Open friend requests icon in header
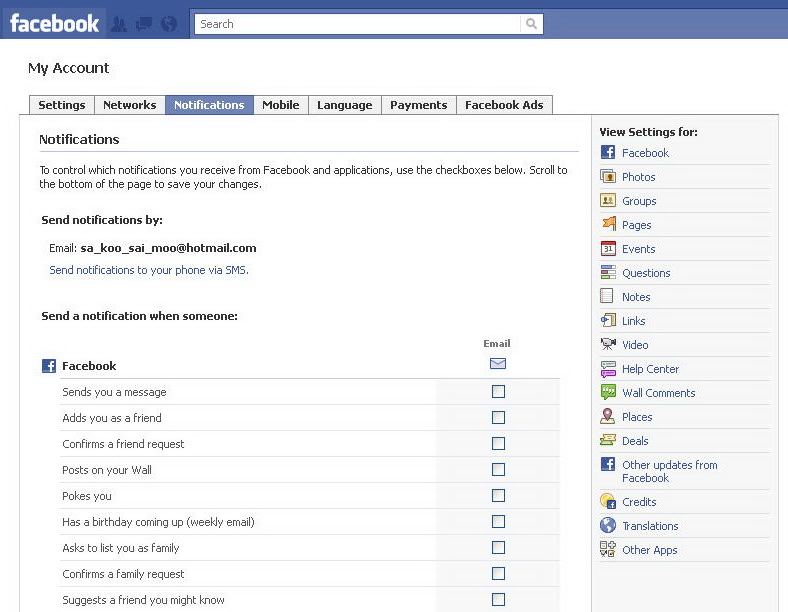The image size is (788, 612). 119,24
